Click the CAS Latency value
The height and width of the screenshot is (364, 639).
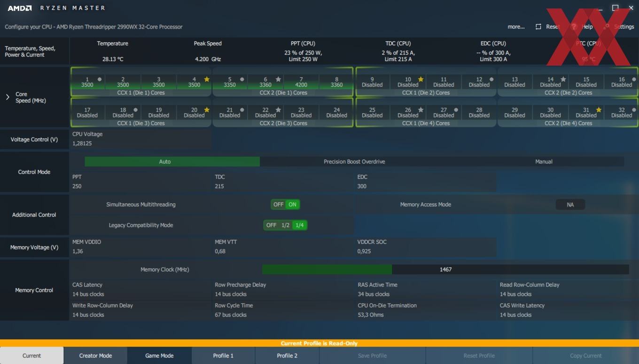click(x=88, y=294)
